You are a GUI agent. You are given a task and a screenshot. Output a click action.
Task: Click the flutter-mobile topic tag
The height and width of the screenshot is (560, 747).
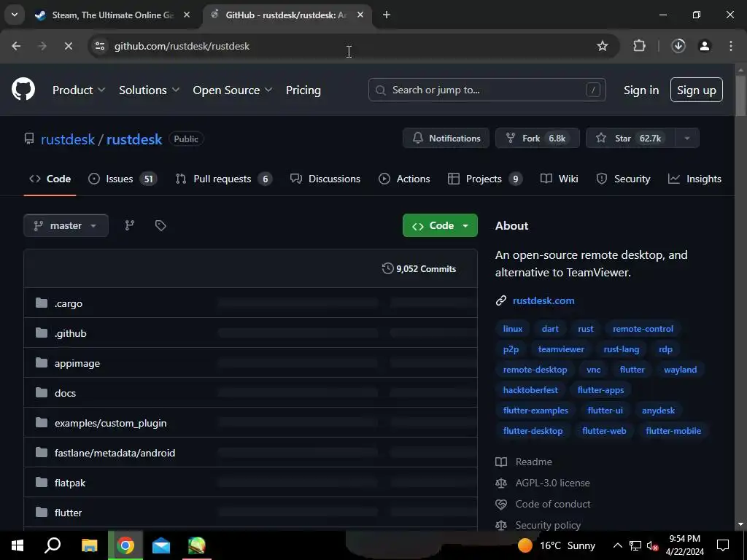click(673, 431)
